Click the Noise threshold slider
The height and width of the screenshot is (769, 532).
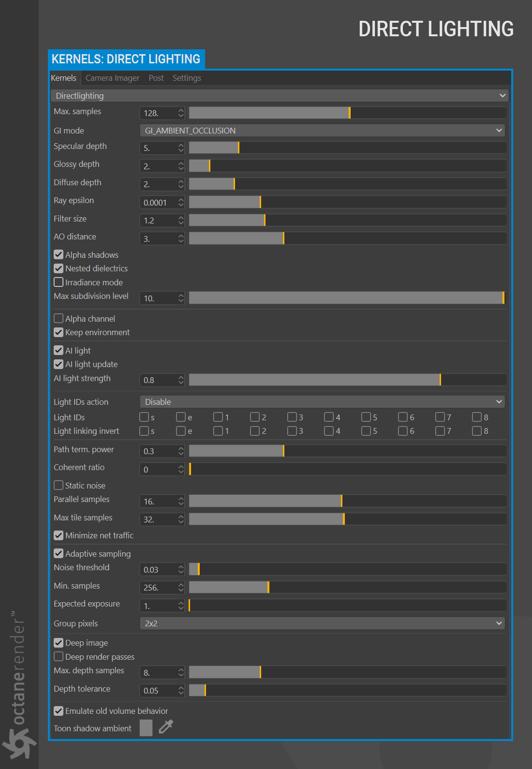coord(347,569)
